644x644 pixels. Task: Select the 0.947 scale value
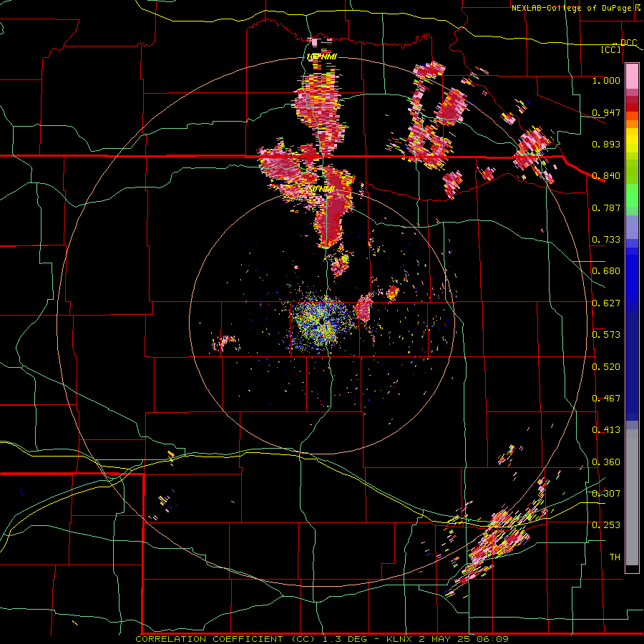(x=606, y=112)
